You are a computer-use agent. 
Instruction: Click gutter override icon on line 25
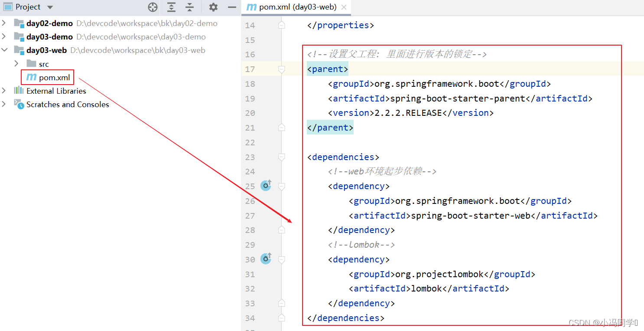[266, 186]
